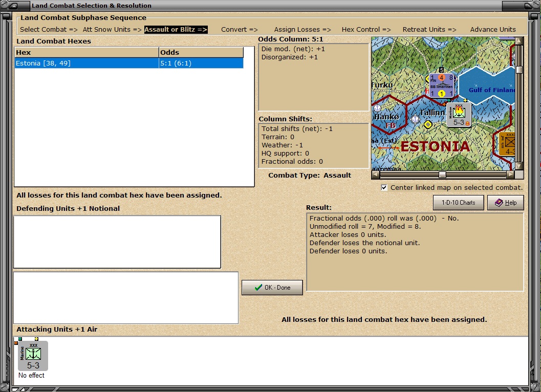Click the map scroll up arrow
The width and height of the screenshot is (541, 392).
(519, 41)
